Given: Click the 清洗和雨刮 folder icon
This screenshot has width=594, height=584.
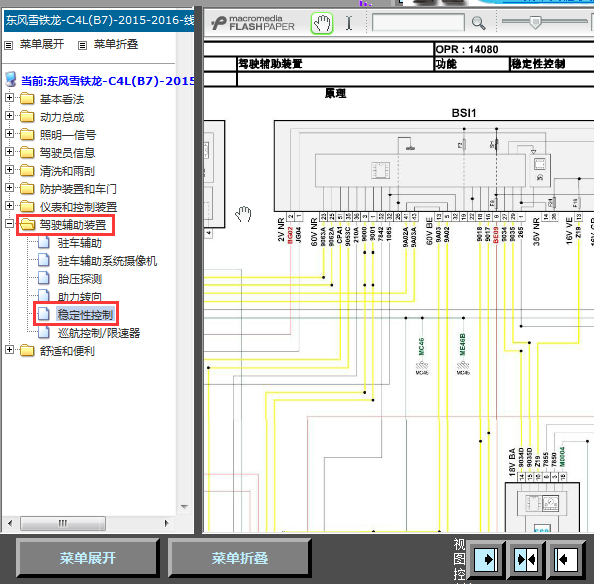Looking at the screenshot, I should 27,170.
